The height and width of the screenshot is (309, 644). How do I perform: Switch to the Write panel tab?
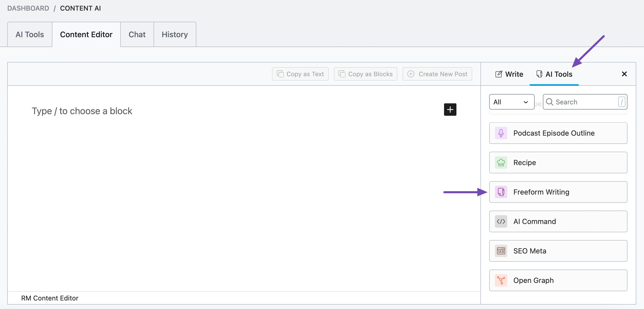tap(509, 74)
